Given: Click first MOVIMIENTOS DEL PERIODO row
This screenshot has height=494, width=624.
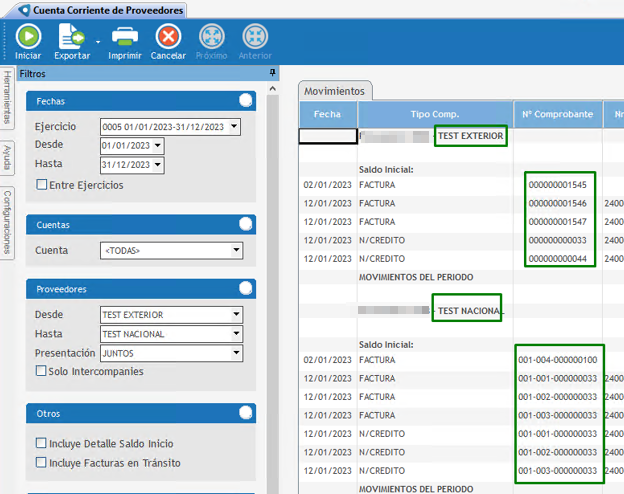Looking at the screenshot, I should tap(416, 277).
